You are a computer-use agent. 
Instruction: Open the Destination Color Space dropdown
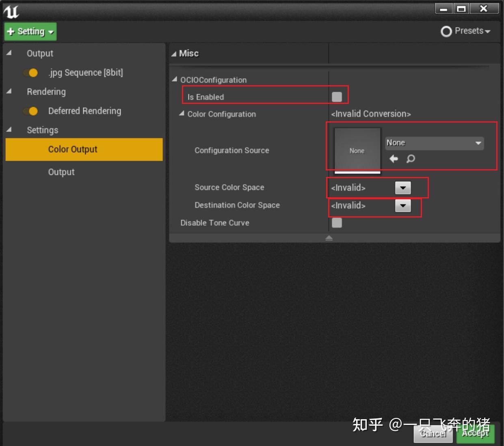[402, 206]
